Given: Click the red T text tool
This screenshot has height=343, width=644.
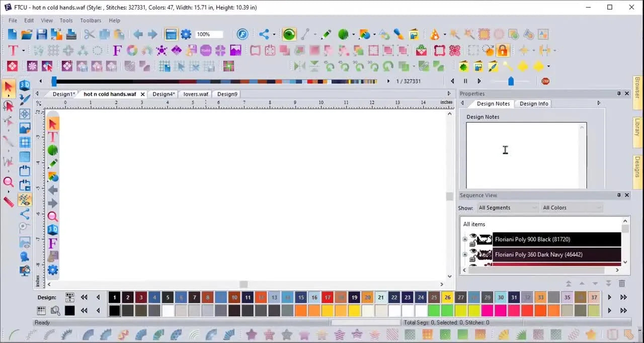Looking at the screenshot, I should tap(13, 50).
